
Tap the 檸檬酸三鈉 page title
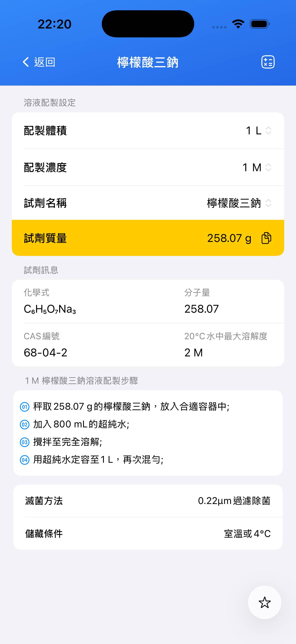click(148, 62)
